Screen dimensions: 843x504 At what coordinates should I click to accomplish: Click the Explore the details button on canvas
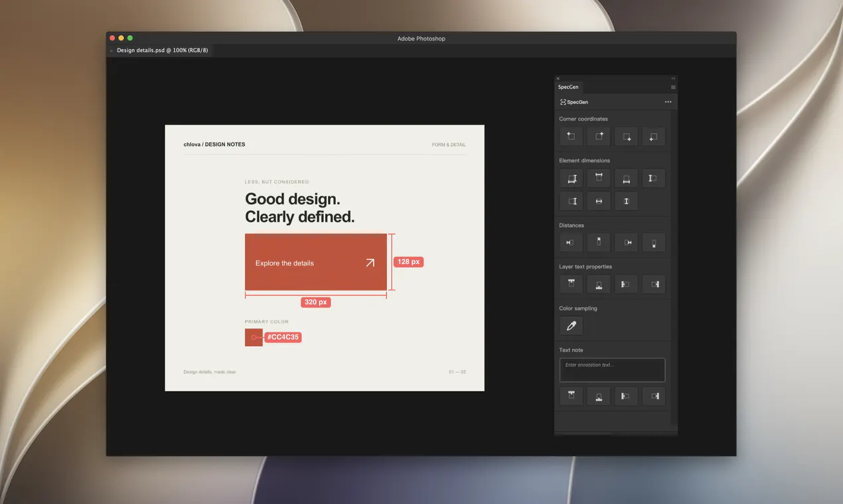coord(316,262)
